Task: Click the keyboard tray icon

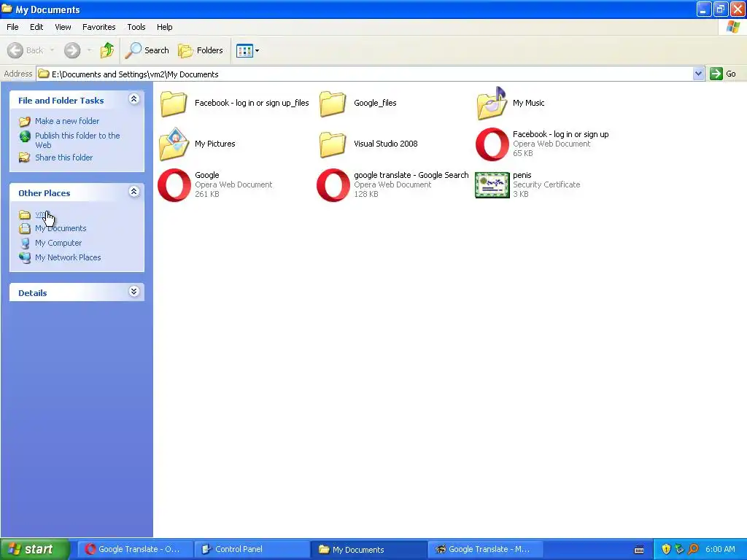Action: coord(639,550)
